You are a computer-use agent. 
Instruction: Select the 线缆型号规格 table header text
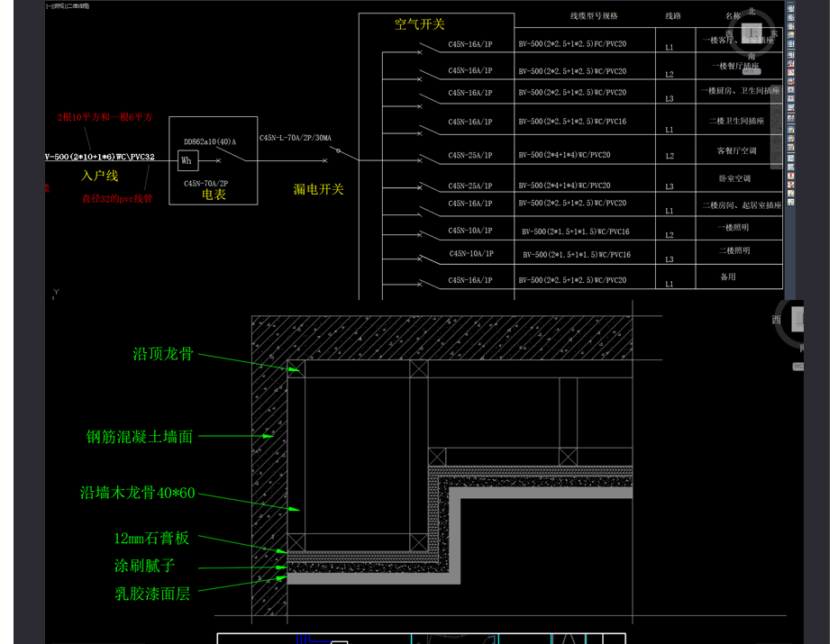click(594, 16)
